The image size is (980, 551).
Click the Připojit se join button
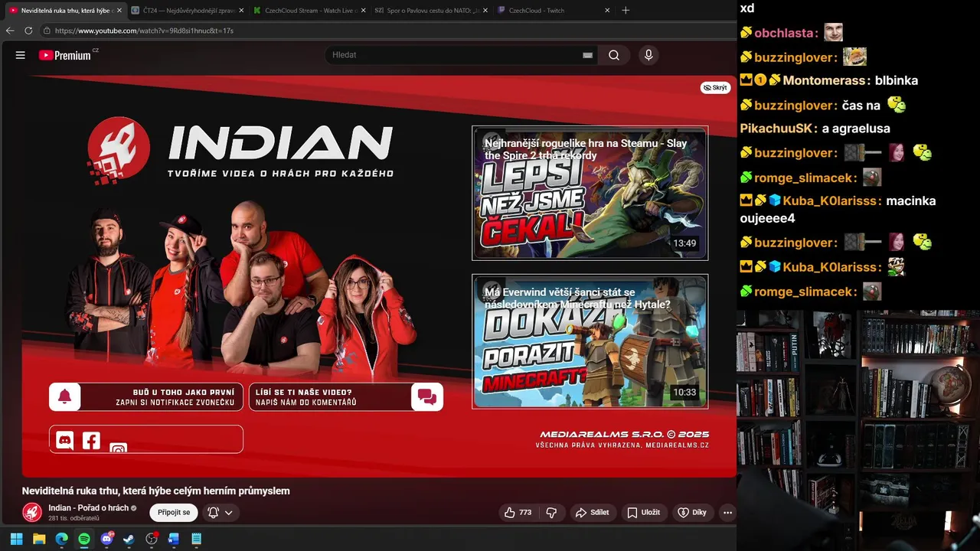click(174, 513)
